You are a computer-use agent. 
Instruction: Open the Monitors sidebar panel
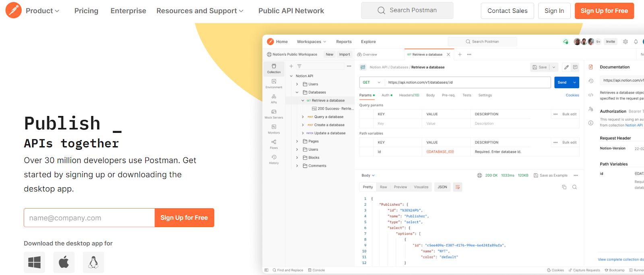274,129
